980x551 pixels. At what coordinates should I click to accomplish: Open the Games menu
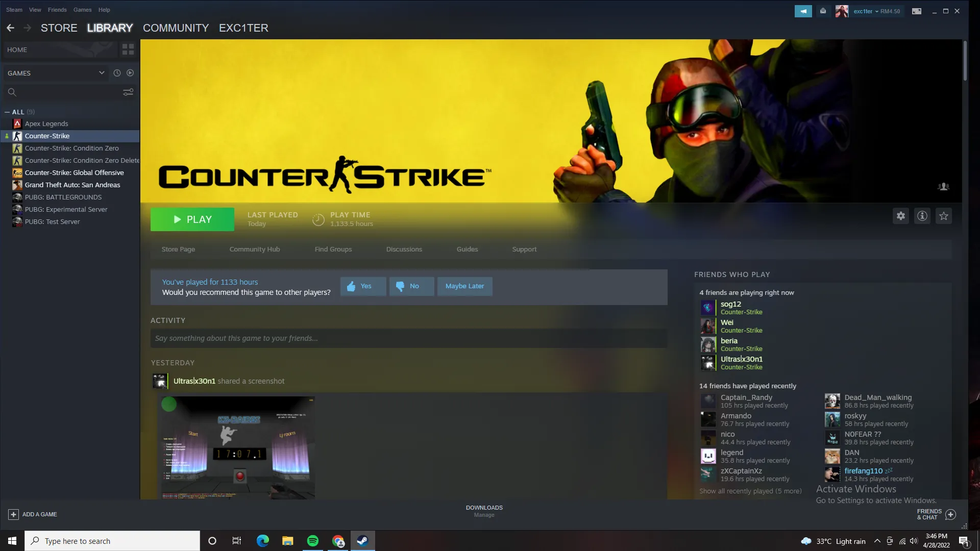(83, 10)
